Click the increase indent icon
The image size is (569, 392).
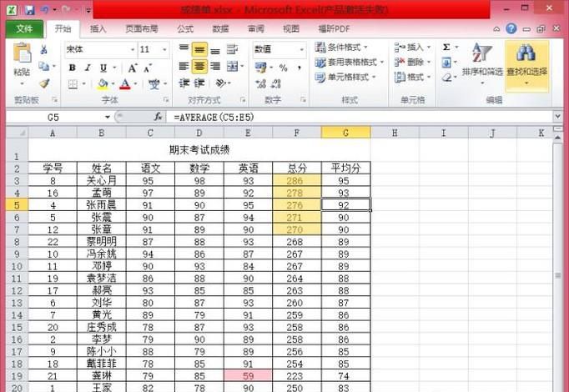199,83
